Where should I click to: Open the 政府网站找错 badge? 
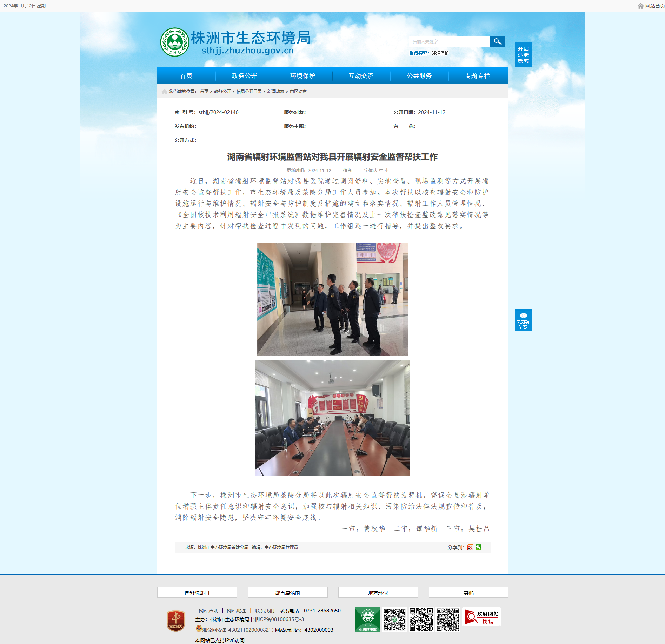click(x=481, y=617)
